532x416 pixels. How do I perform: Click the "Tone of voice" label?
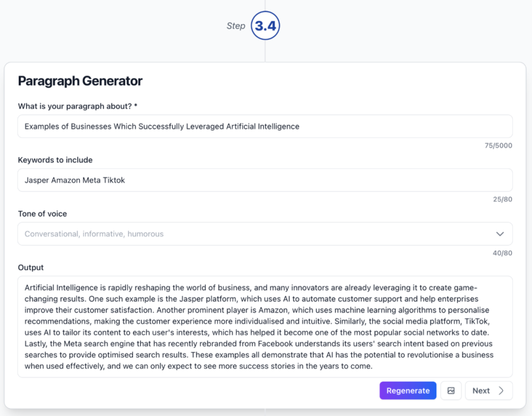(x=43, y=214)
